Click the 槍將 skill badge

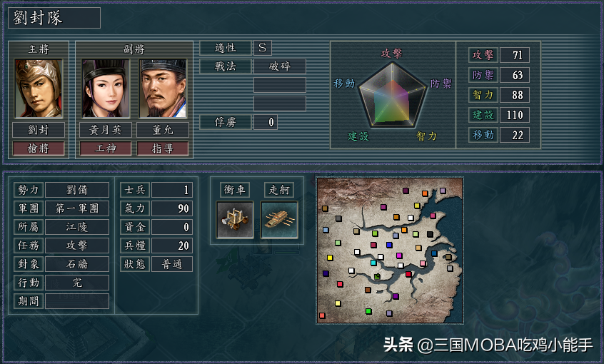38,148
